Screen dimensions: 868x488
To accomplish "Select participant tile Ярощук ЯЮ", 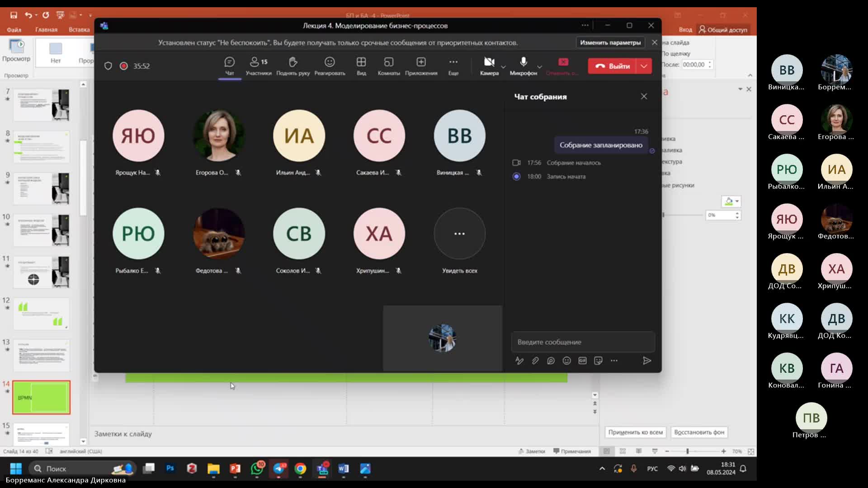I will tap(138, 143).
